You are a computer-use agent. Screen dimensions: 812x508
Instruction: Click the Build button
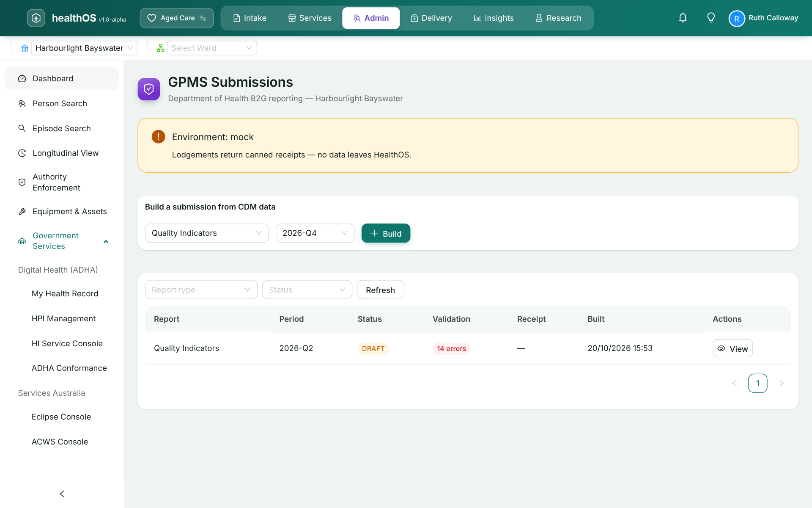386,233
